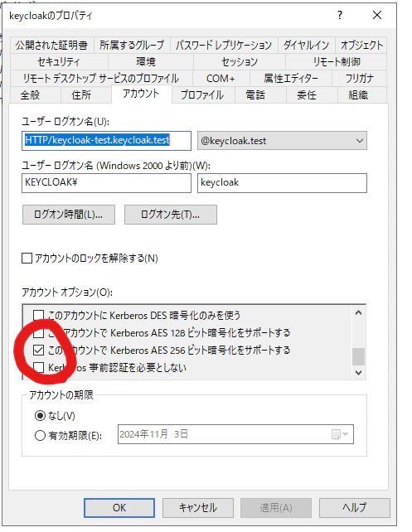This screenshot has width=412, height=532.
Task: Select the なし(V) radio button
Action: pyautogui.click(x=40, y=416)
